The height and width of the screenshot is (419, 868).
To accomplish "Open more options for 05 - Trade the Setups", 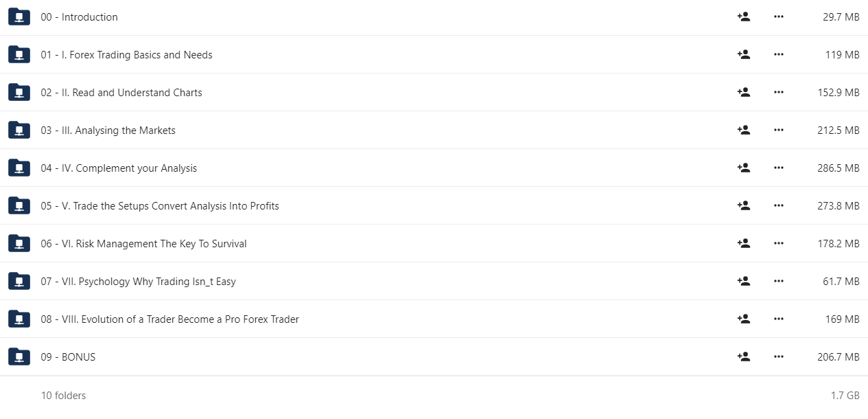I will (x=778, y=205).
